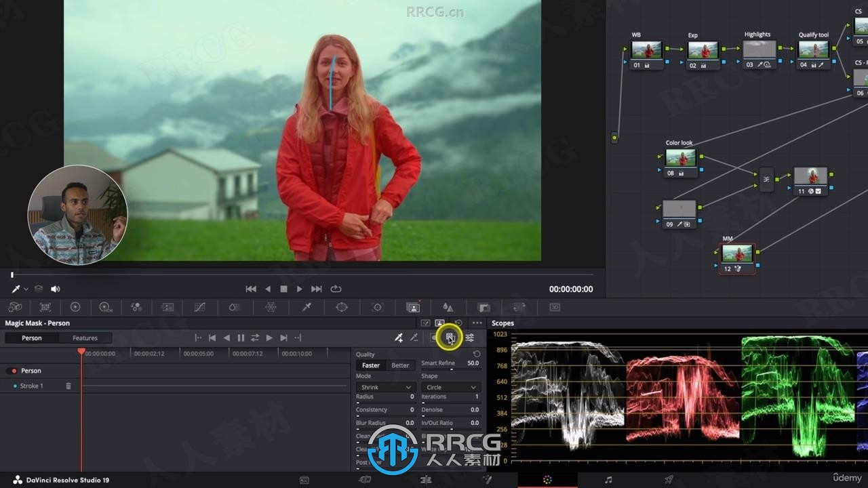
Task: Go to the Edit page
Action: [426, 480]
